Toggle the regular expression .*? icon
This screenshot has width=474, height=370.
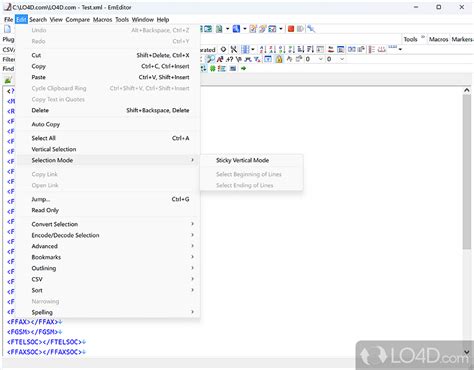[229, 59]
